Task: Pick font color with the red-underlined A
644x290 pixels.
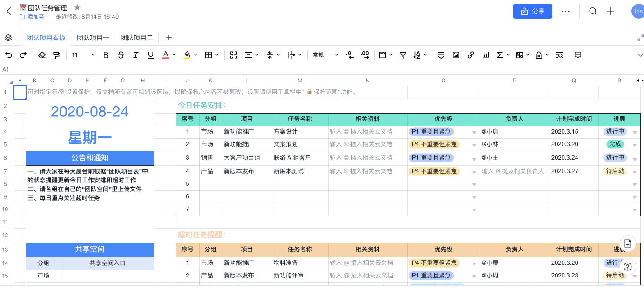Action: (165, 55)
